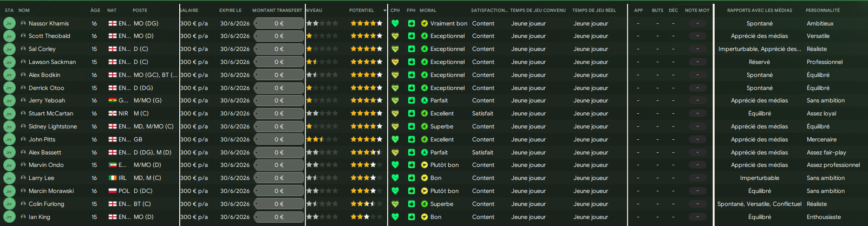Image resolution: width=868 pixels, height=226 pixels.
Task: Click the Poland flag next to Marcin Morawski
Action: (x=113, y=191)
